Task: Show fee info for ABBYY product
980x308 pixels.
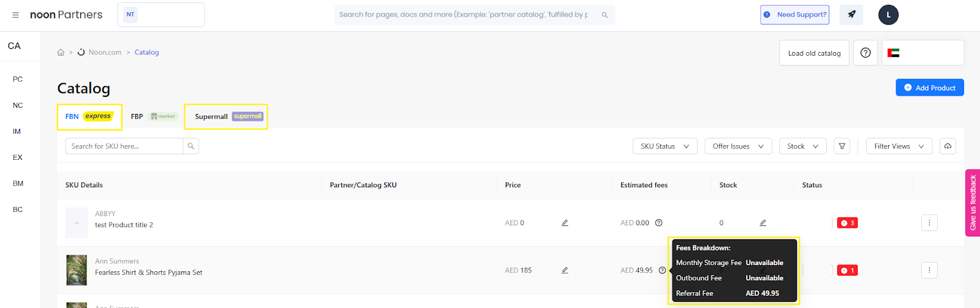Action: [x=659, y=223]
